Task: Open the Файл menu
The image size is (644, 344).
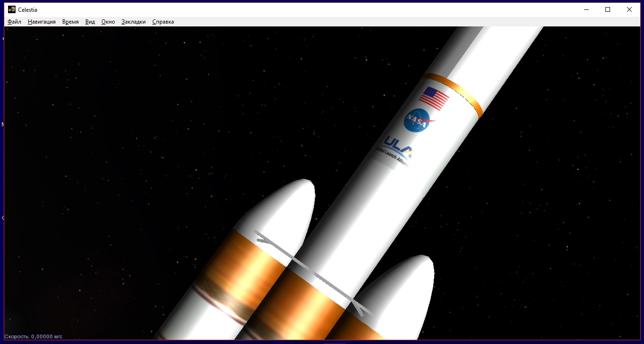Action: click(14, 22)
